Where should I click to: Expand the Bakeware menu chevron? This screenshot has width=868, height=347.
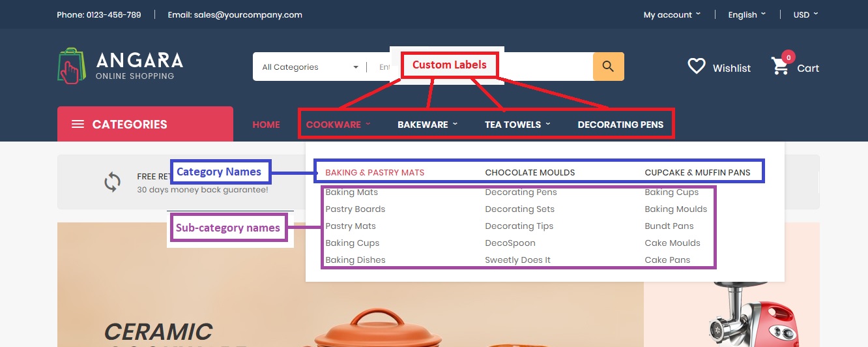tap(455, 124)
